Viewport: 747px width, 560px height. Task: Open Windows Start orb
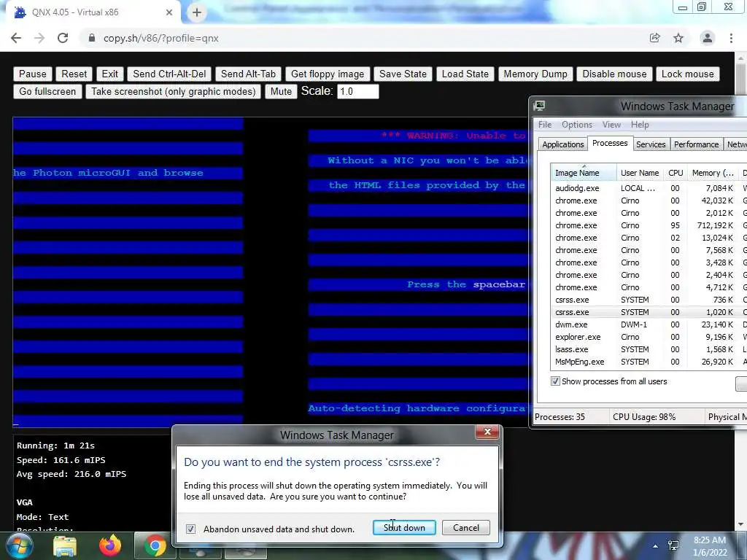coord(19,545)
